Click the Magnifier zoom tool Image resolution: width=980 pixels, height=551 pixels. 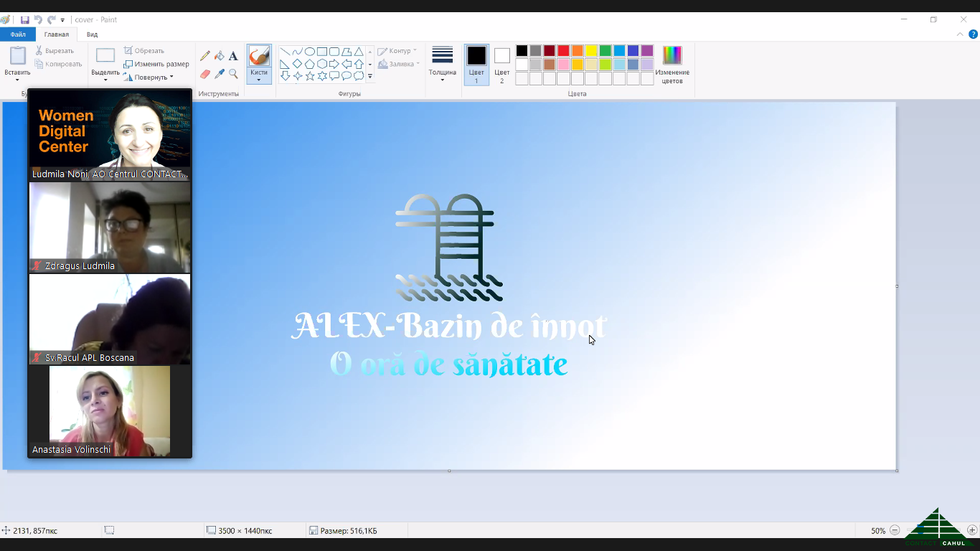tap(233, 74)
